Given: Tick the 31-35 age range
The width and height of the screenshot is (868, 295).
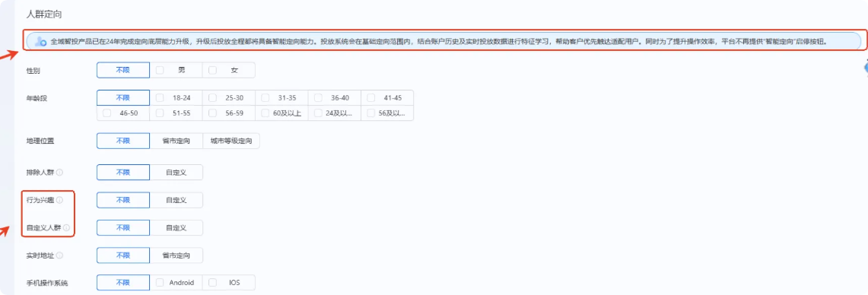Looking at the screenshot, I should click(x=265, y=98).
